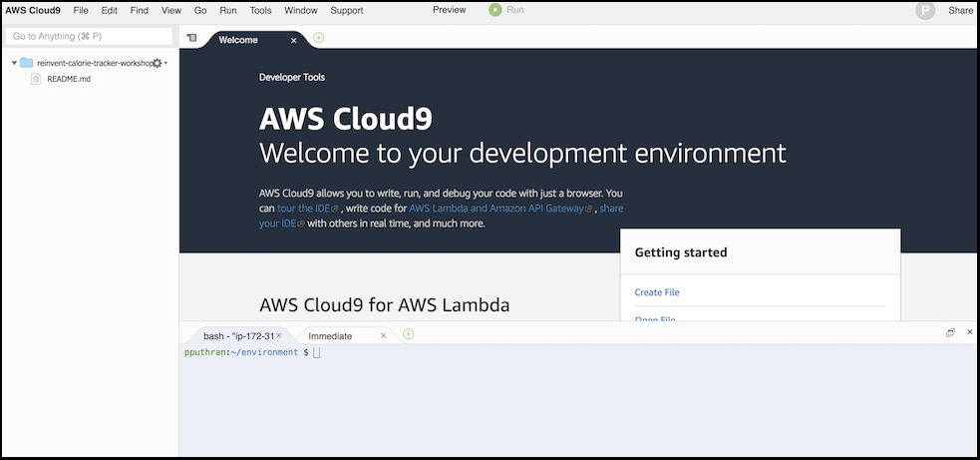The height and width of the screenshot is (460, 980).
Task: Focus the Go to Anything search field
Action: coord(89,36)
